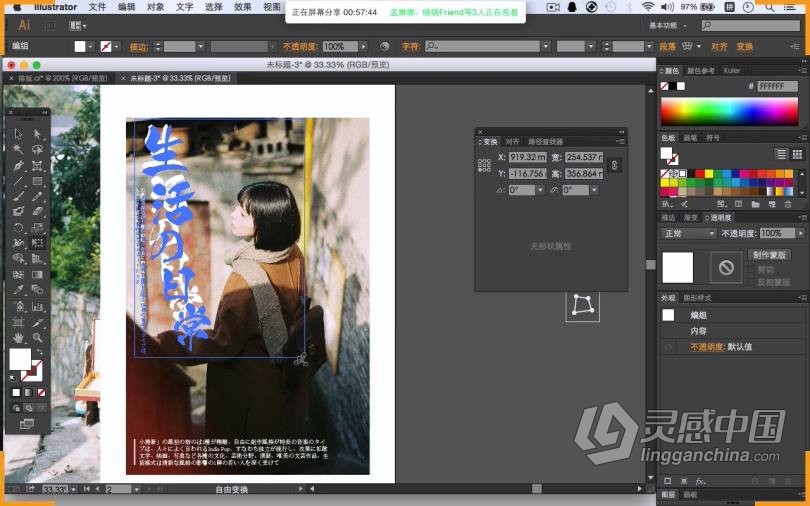Select the Paintbrush tool

(19, 197)
